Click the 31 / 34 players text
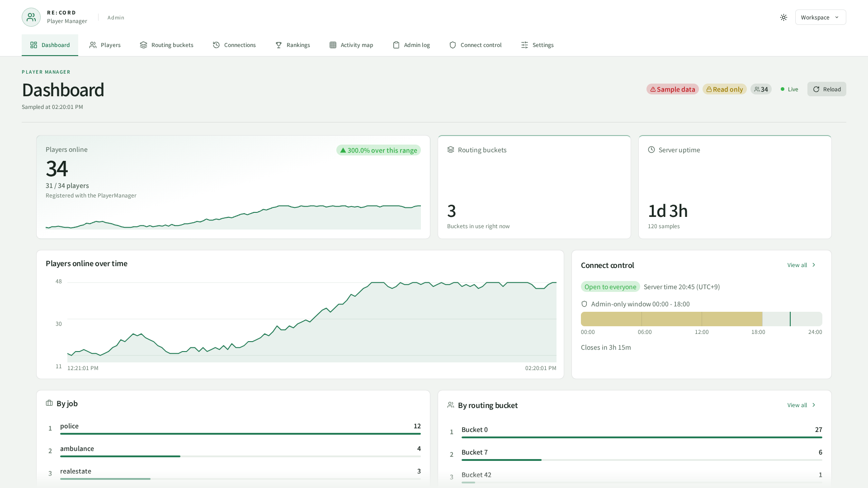 coord(67,186)
